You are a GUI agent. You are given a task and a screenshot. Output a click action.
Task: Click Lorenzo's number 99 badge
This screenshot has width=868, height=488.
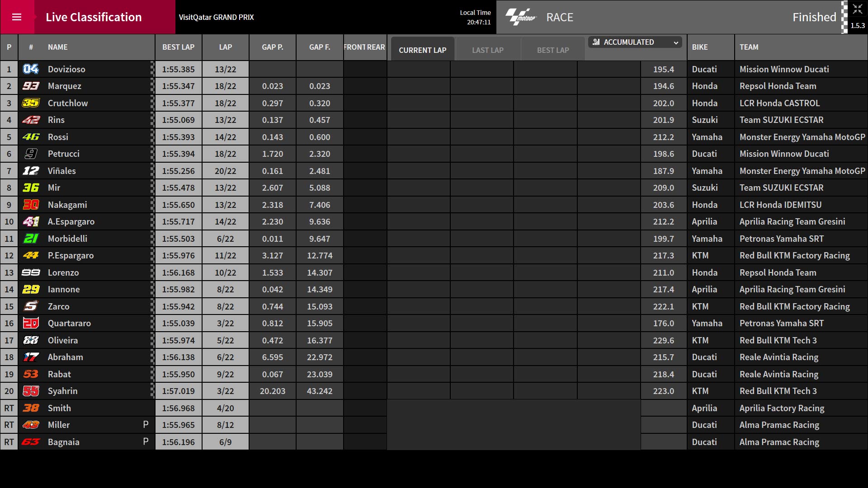[31, 272]
